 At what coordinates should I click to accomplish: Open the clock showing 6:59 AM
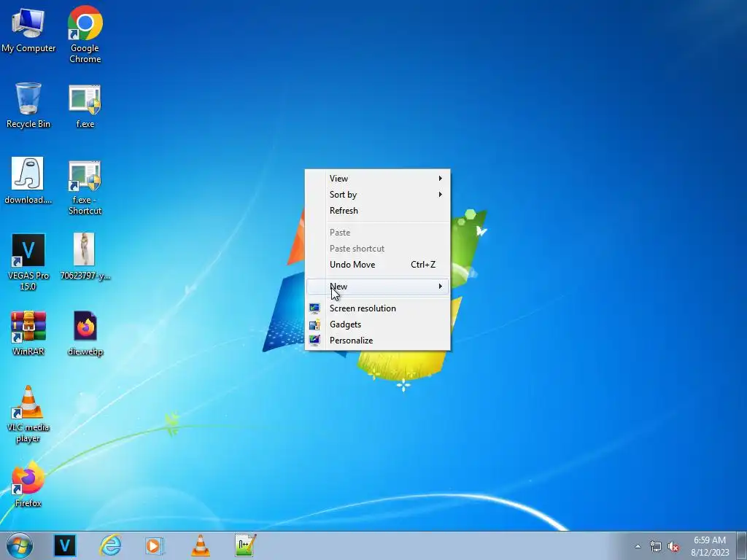click(710, 546)
